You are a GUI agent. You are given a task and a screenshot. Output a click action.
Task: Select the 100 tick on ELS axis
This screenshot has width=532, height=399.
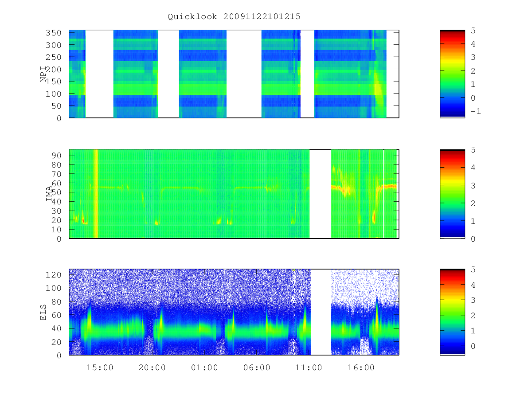pos(54,288)
